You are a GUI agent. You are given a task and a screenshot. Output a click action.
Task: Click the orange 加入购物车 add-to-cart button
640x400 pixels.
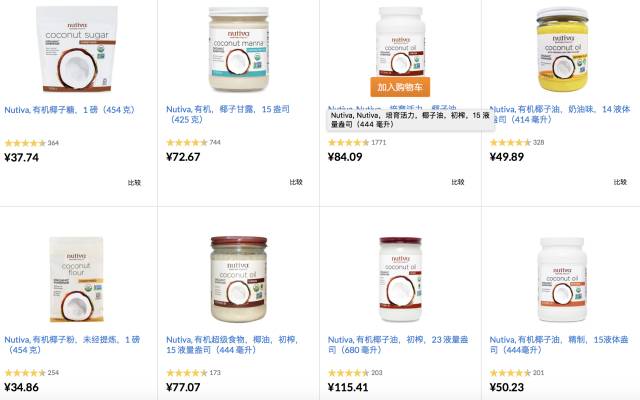400,87
